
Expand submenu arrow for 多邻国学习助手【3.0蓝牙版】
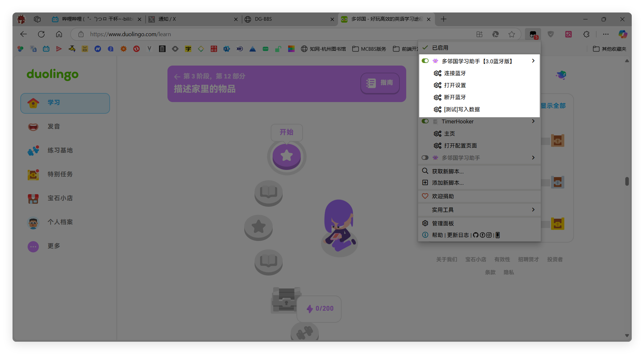click(533, 61)
